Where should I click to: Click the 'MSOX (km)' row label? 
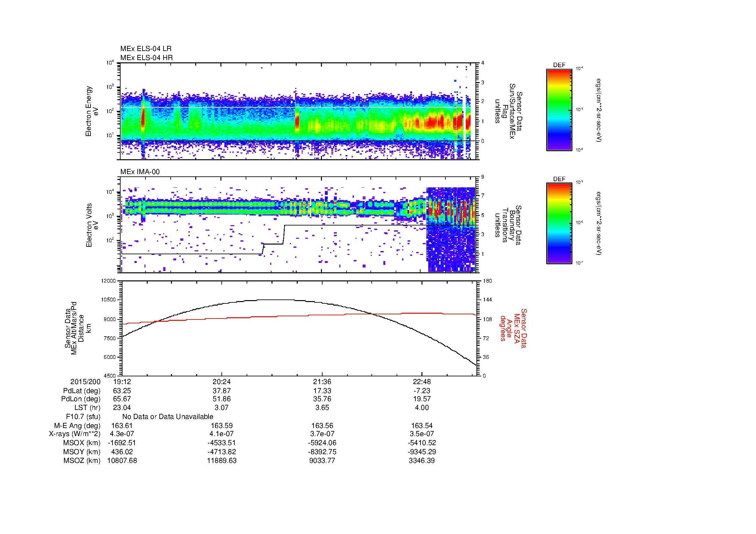tap(82, 443)
